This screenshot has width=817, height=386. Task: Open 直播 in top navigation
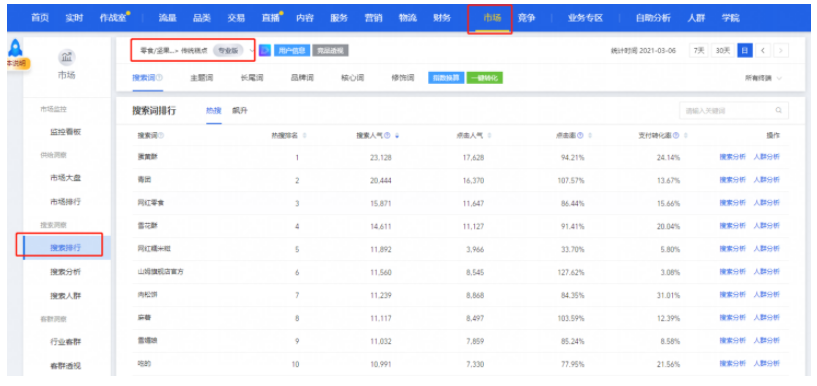tap(271, 18)
